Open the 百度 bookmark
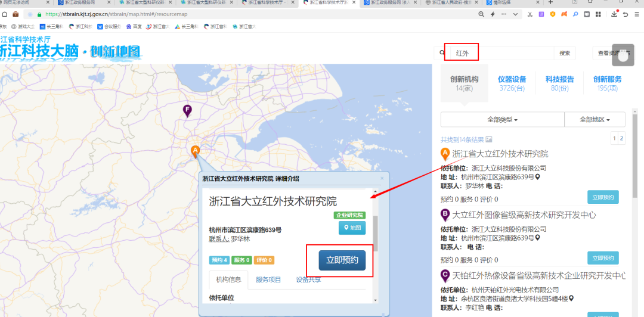The image size is (644, 317). click(x=134, y=27)
